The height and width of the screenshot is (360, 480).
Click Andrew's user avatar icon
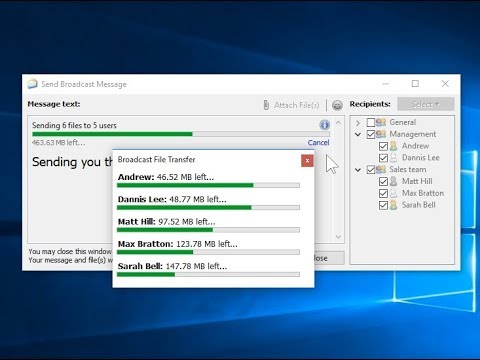pyautogui.click(x=394, y=146)
